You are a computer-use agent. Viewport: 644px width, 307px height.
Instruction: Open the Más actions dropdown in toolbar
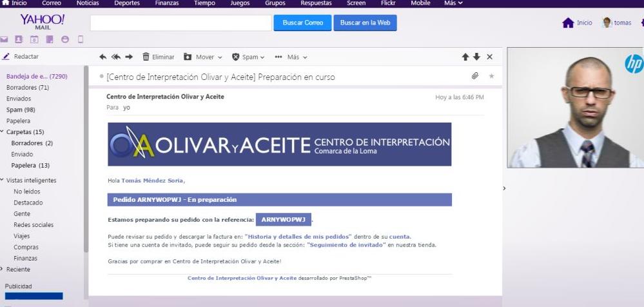coord(291,57)
